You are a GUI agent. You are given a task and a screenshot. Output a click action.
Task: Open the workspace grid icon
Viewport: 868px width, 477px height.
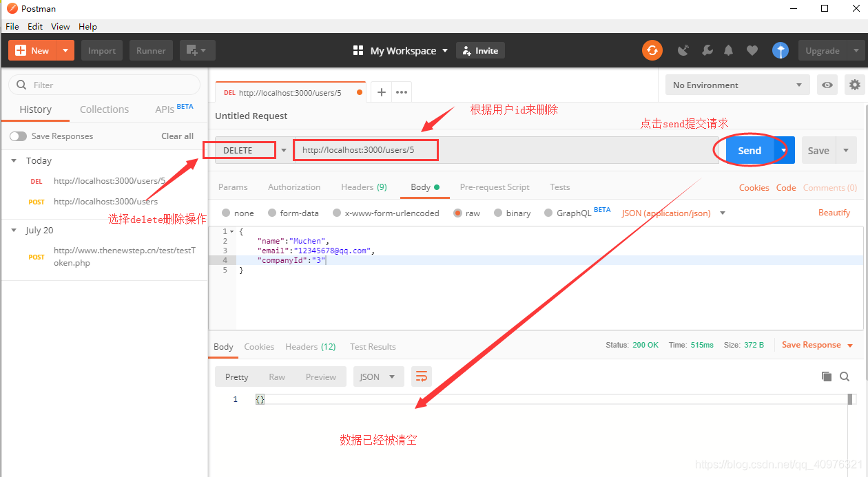[358, 50]
